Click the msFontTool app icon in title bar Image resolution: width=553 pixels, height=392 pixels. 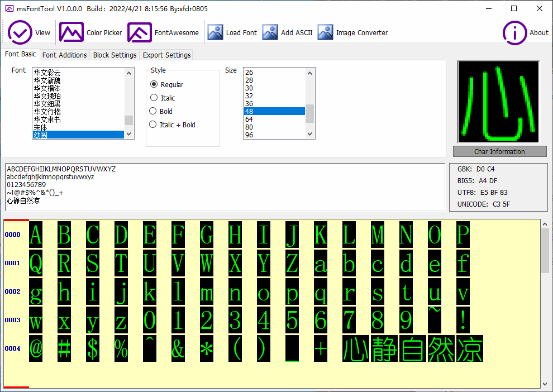9,8
